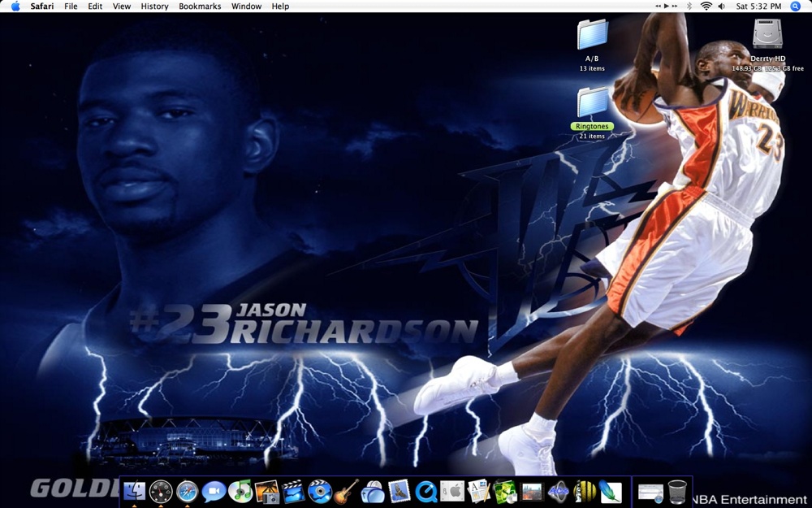Open Mail stamp icon in Dock
This screenshot has width=812, height=508.
[400, 491]
